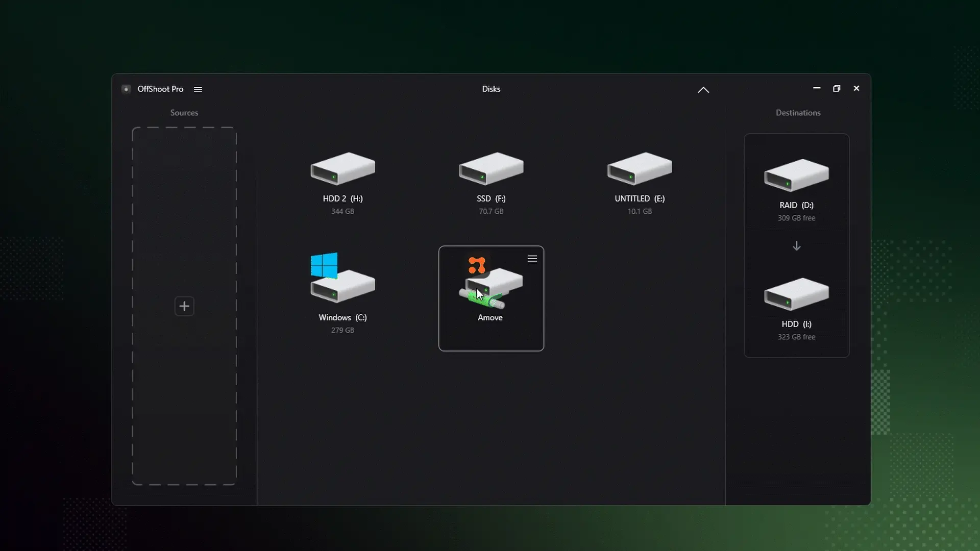Select the HDD 2 (H:) disk icon
This screenshot has width=980, height=551.
pos(342,169)
